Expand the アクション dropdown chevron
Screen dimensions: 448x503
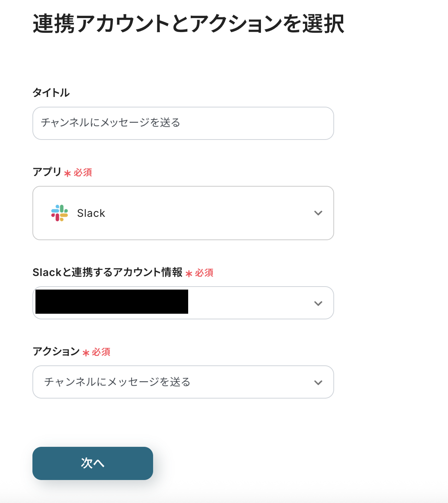(318, 382)
